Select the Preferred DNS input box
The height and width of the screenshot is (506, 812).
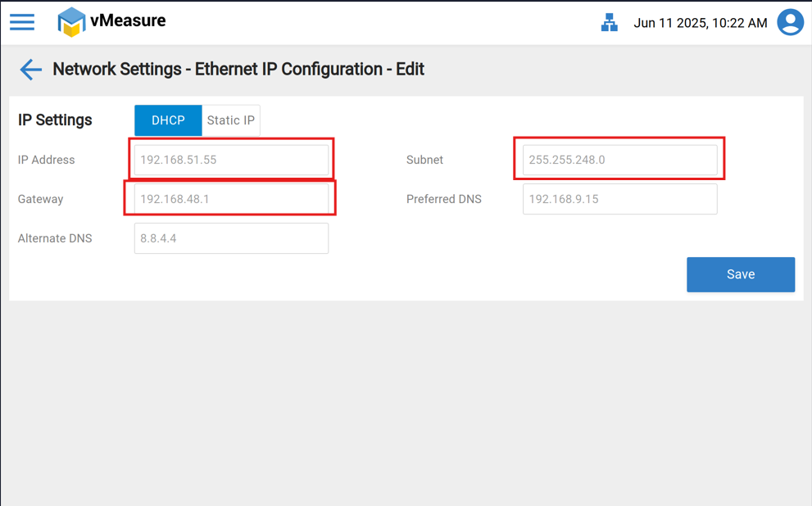(619, 199)
